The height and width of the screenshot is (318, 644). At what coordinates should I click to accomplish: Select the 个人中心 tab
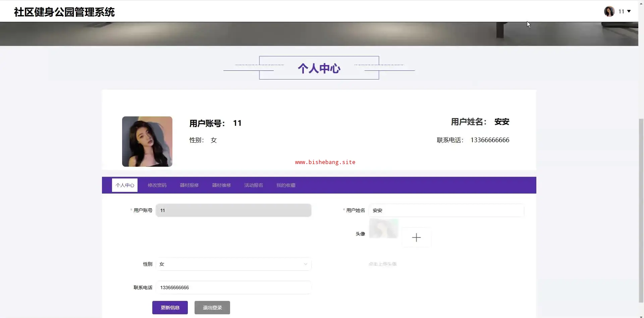[125, 185]
